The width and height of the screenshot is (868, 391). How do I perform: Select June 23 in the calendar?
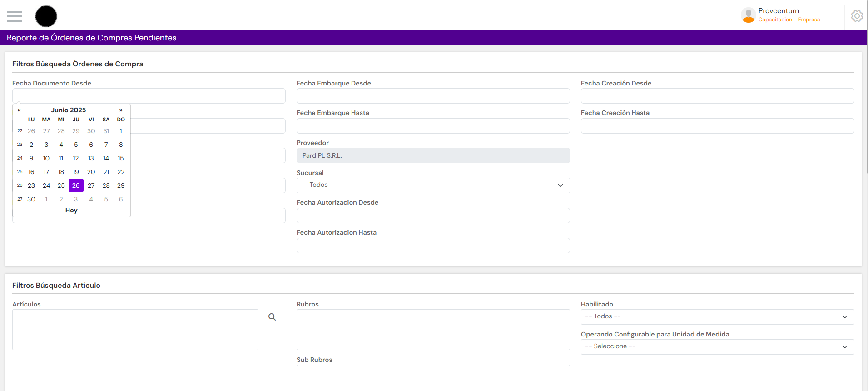[x=31, y=185]
